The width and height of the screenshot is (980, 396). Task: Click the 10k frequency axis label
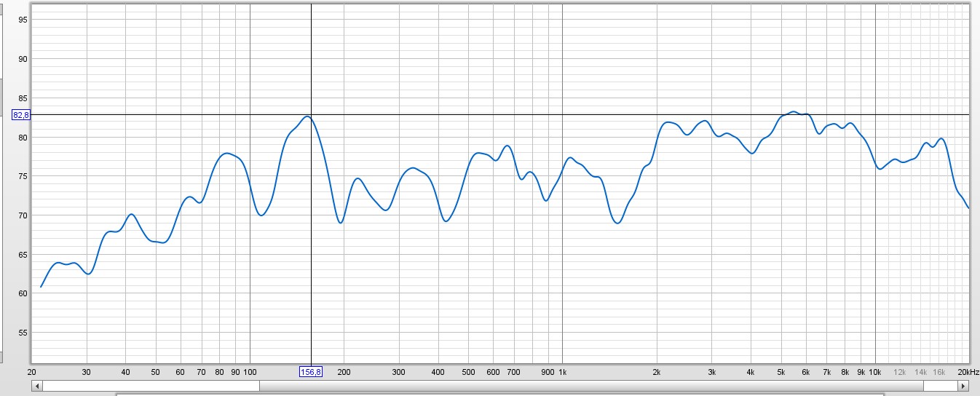tap(875, 372)
